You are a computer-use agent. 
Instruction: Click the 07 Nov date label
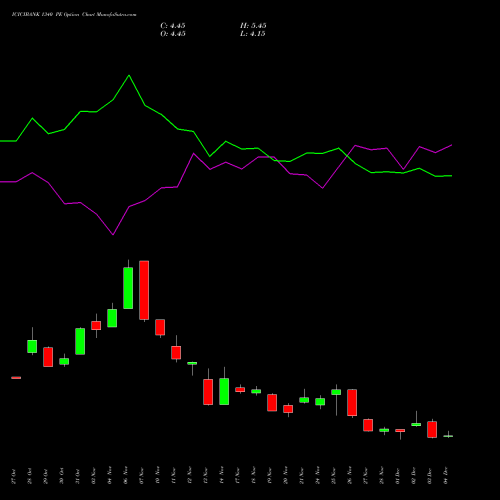click(142, 475)
